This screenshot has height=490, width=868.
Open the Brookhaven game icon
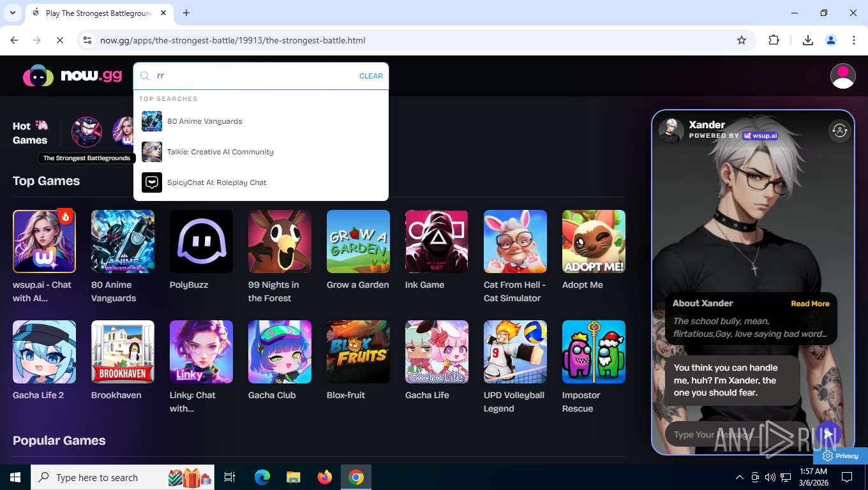click(123, 352)
